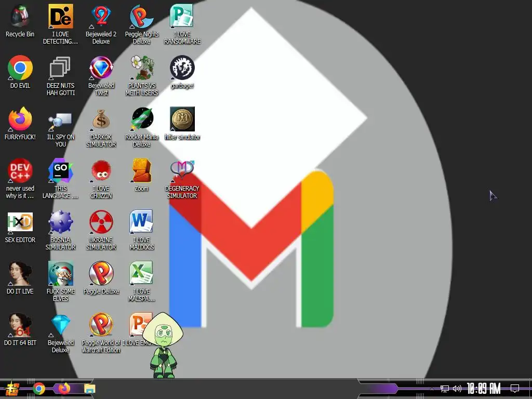
Task: Open the volume speaker tray icon
Action: point(457,389)
